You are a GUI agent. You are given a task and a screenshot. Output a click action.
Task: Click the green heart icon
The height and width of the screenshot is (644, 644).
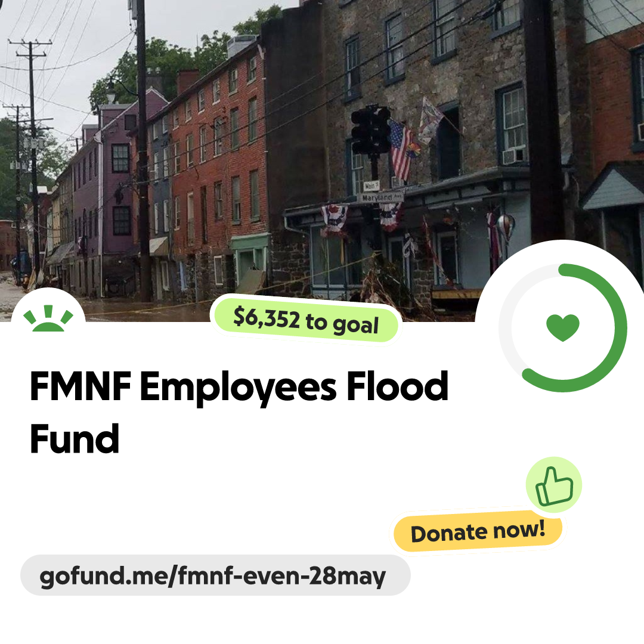(563, 327)
